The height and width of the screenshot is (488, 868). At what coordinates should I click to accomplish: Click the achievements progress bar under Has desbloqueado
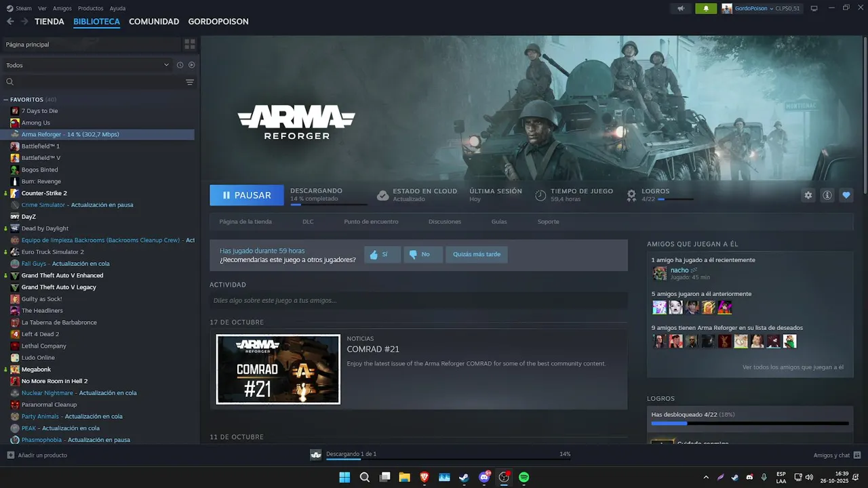click(x=750, y=424)
